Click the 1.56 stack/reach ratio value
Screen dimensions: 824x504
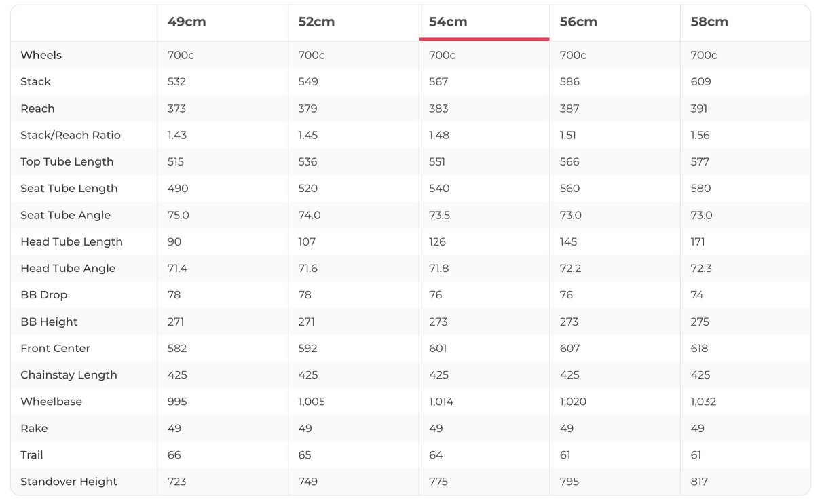pyautogui.click(x=700, y=135)
